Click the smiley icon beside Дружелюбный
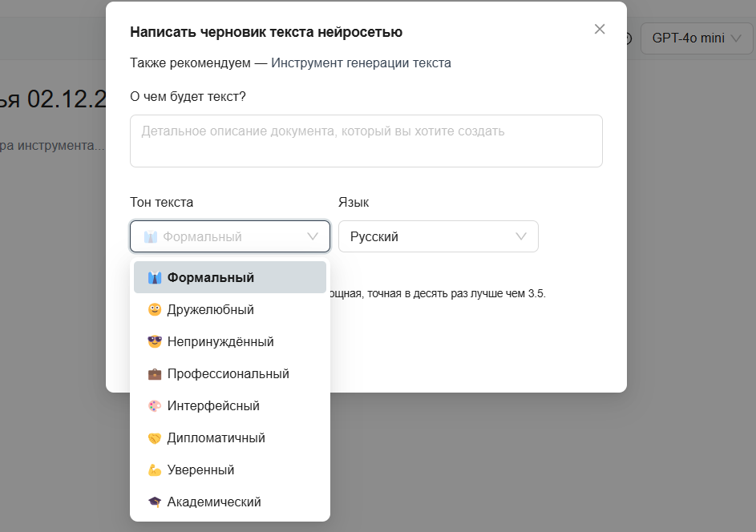This screenshot has width=756, height=532. click(x=154, y=309)
